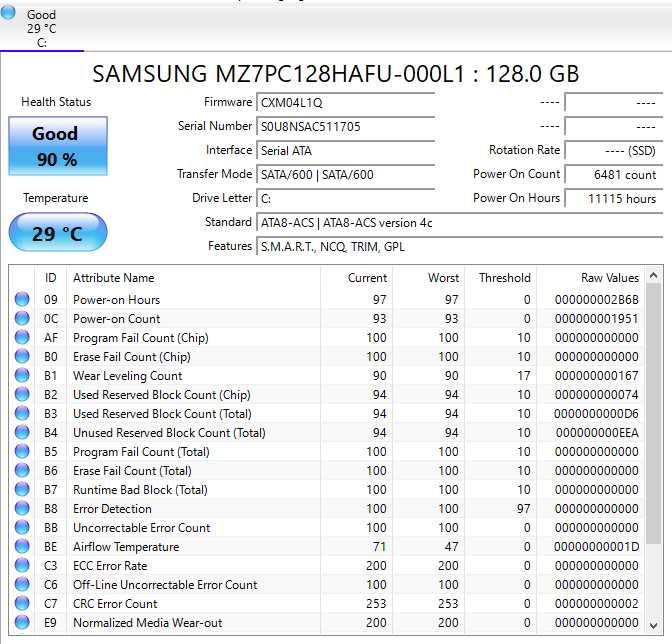Click the status orb for Error Detection row
672x644 pixels.
pos(22,508)
